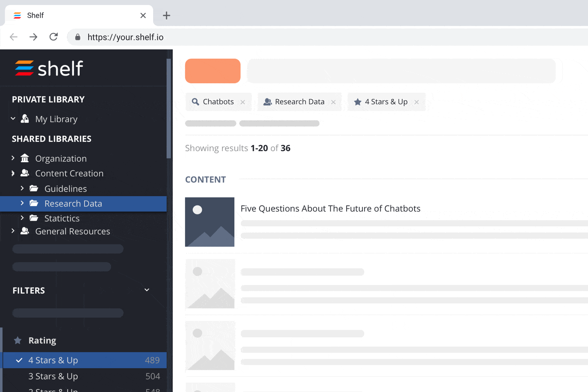Open a new browser tab
The image size is (588, 392).
(167, 16)
